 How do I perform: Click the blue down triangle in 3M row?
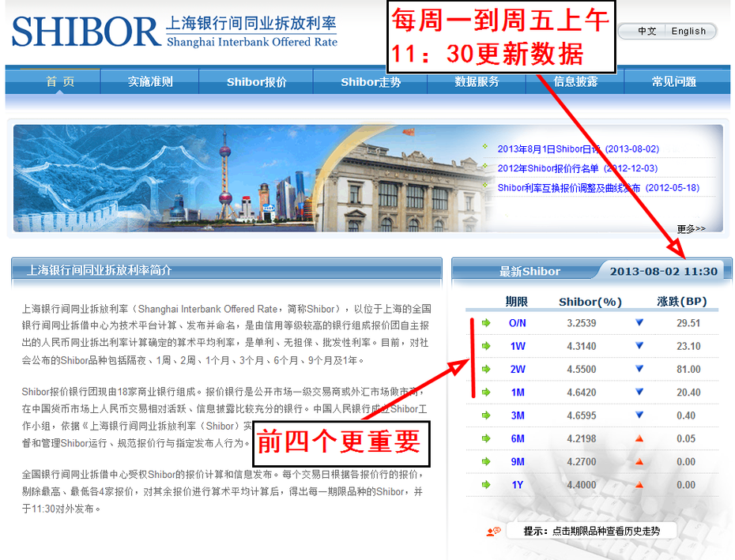tap(639, 415)
